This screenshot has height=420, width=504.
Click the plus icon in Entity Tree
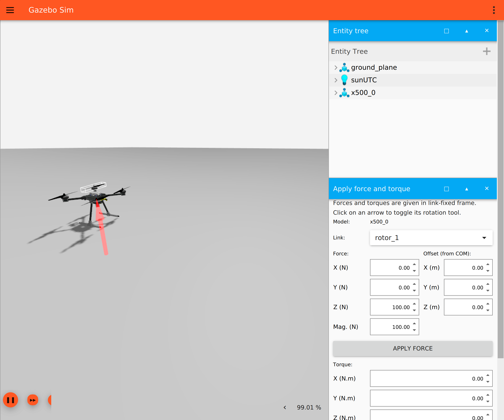487,51
